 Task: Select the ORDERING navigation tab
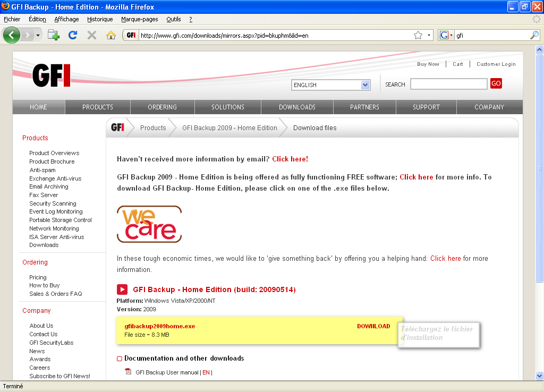tap(163, 107)
